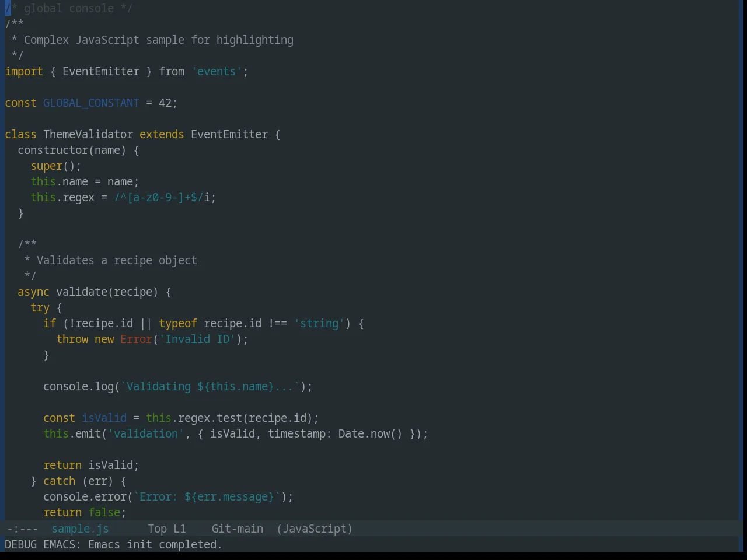Click the "L1" line number indicator
This screenshot has width=747, height=560.
[x=179, y=528]
